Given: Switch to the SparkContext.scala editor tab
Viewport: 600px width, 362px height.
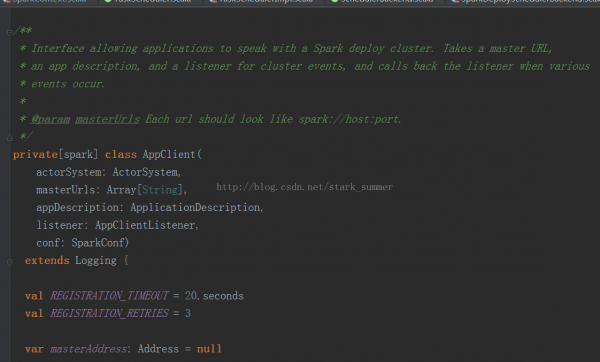Looking at the screenshot, I should click(48, 2).
